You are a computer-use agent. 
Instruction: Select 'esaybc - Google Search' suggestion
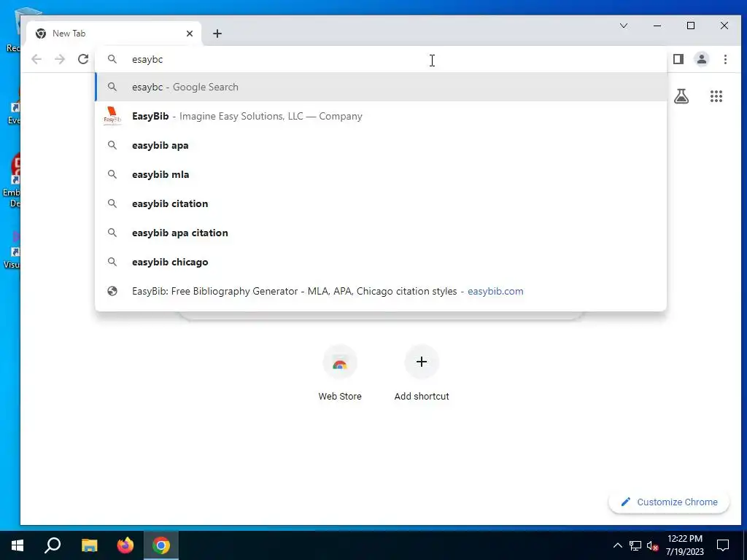click(381, 87)
